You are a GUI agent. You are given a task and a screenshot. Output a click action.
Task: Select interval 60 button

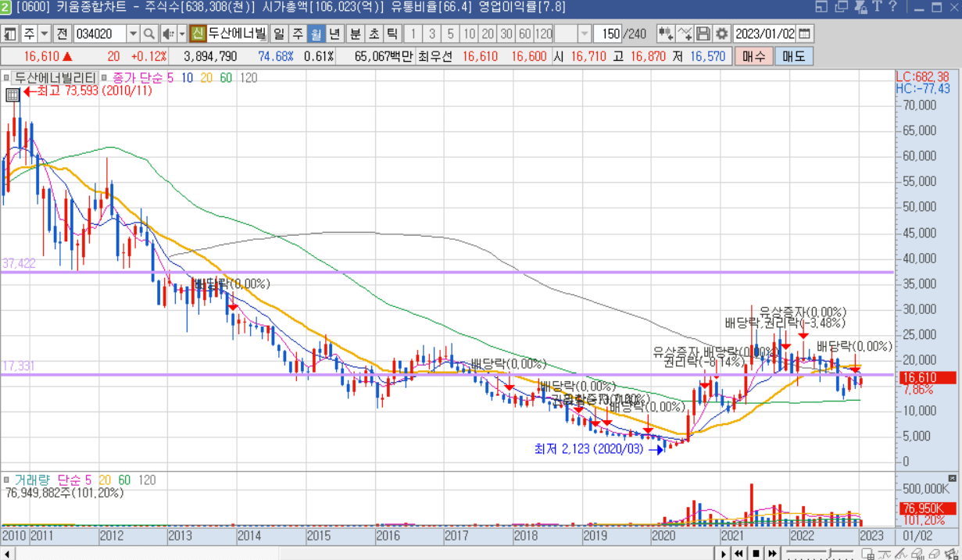point(524,34)
